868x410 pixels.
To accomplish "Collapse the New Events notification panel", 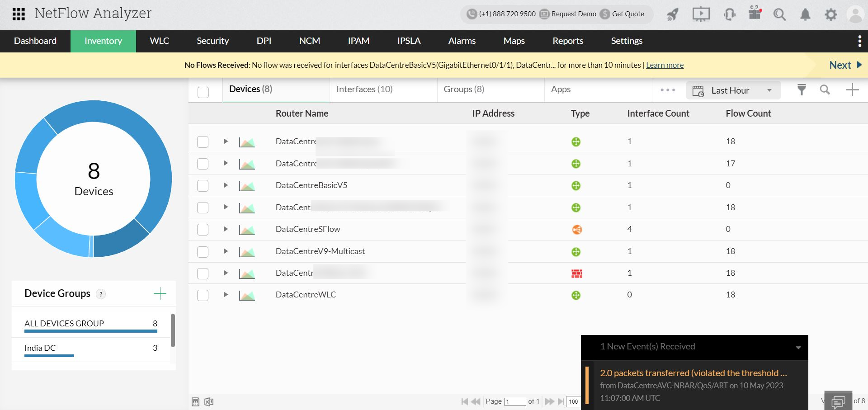I will [798, 348].
